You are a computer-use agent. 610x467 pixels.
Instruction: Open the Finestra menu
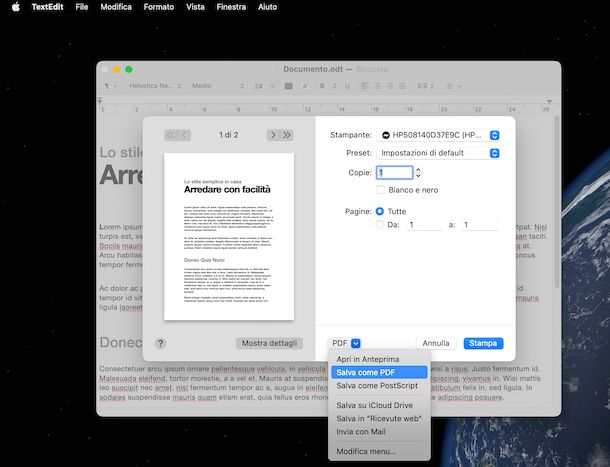pos(231,7)
